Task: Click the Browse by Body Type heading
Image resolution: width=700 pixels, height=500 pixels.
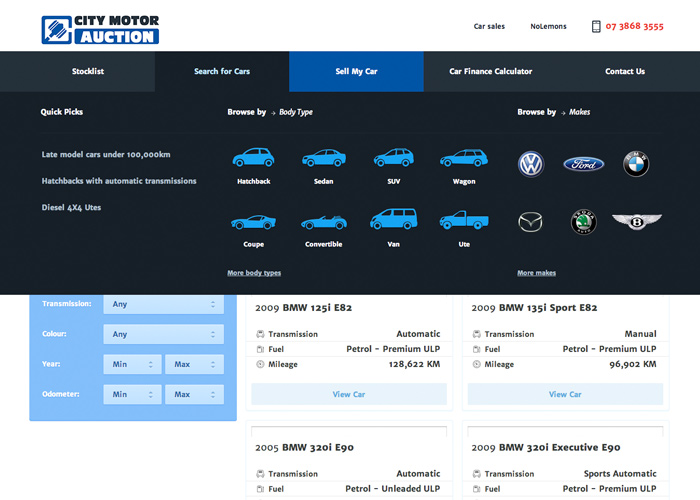Action: (270, 112)
